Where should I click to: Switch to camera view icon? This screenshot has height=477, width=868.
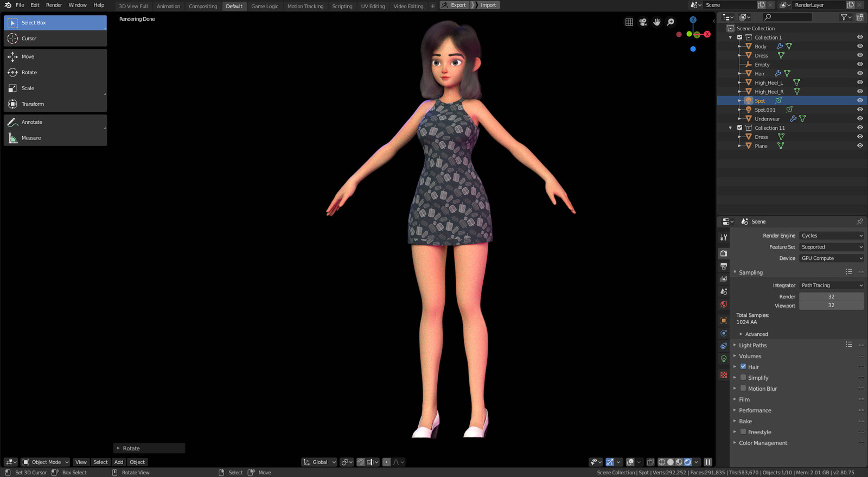[643, 22]
